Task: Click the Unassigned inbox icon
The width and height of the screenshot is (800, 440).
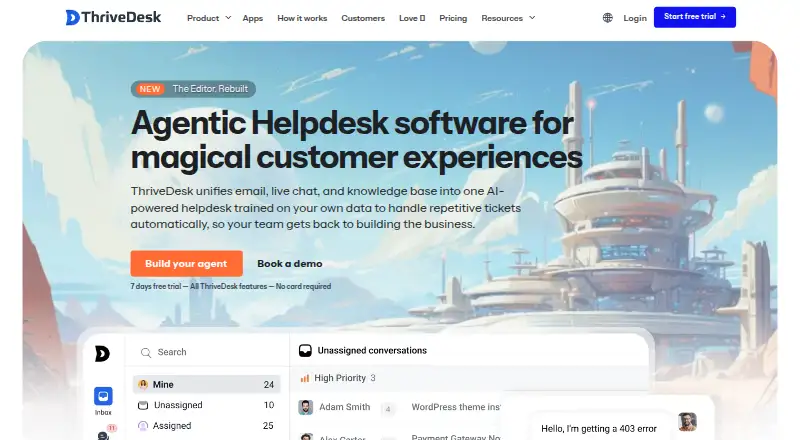Action: pos(143,405)
